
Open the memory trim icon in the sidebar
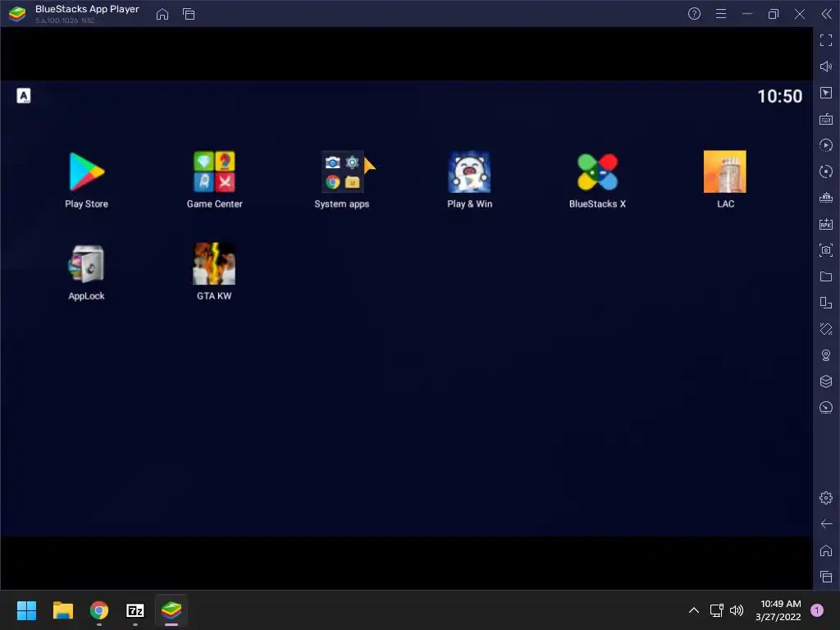[826, 198]
